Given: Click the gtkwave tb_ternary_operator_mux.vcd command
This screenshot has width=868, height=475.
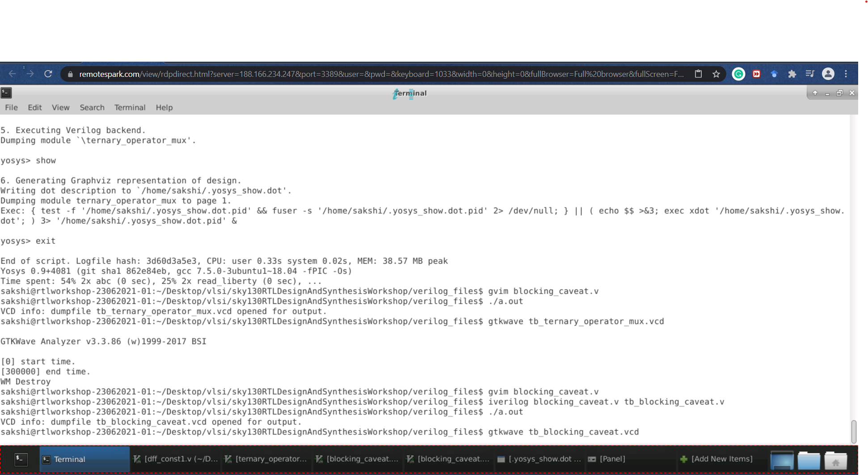Looking at the screenshot, I should point(576,321).
